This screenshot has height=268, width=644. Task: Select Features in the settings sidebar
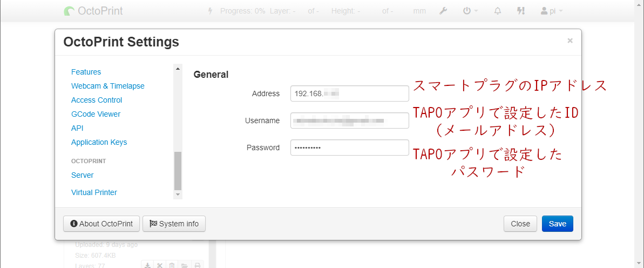86,72
